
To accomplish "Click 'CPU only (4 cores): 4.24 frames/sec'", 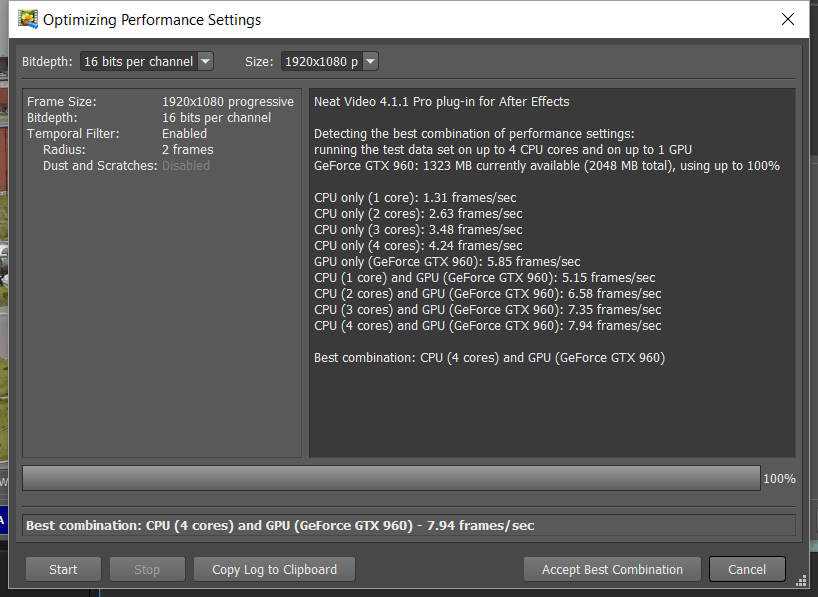I will 418,246.
